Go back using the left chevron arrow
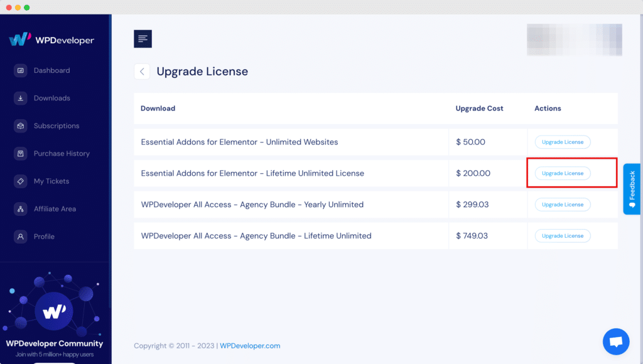 (x=142, y=71)
